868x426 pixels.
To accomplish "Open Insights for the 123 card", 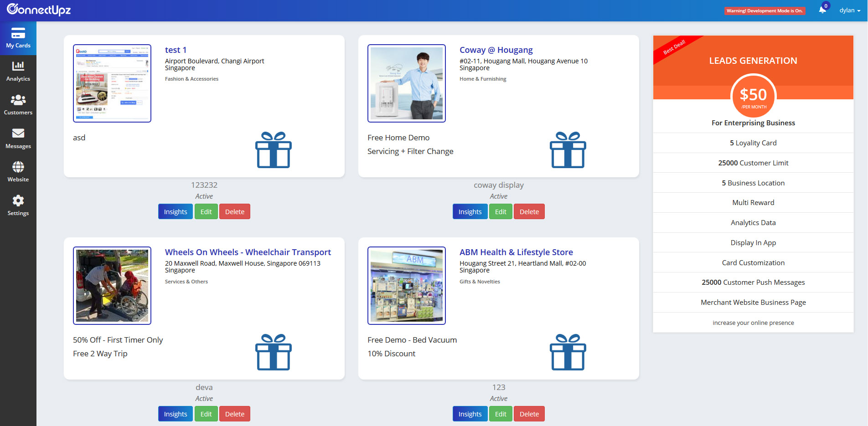I will point(470,414).
